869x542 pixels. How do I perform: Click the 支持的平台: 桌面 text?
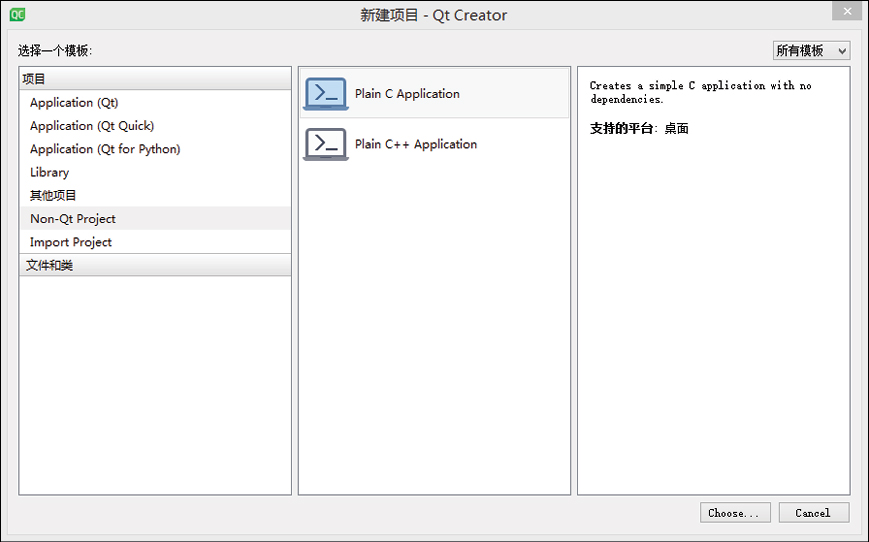[639, 129]
